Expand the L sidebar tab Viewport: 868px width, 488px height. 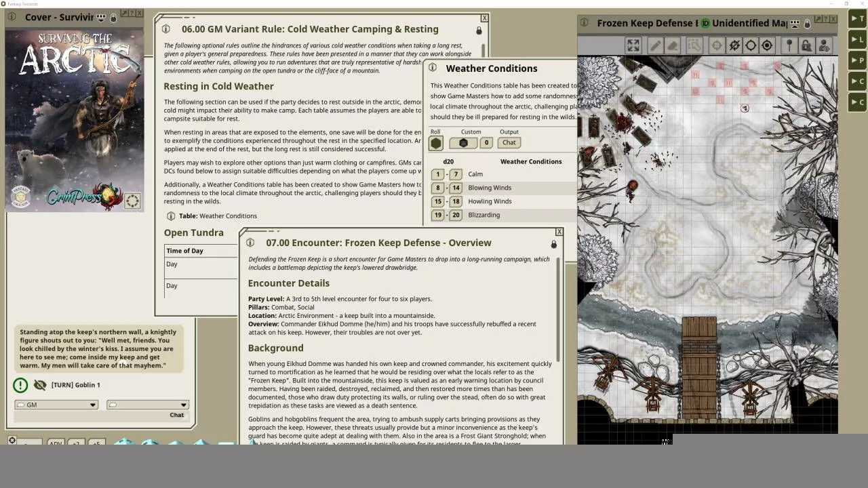857,40
